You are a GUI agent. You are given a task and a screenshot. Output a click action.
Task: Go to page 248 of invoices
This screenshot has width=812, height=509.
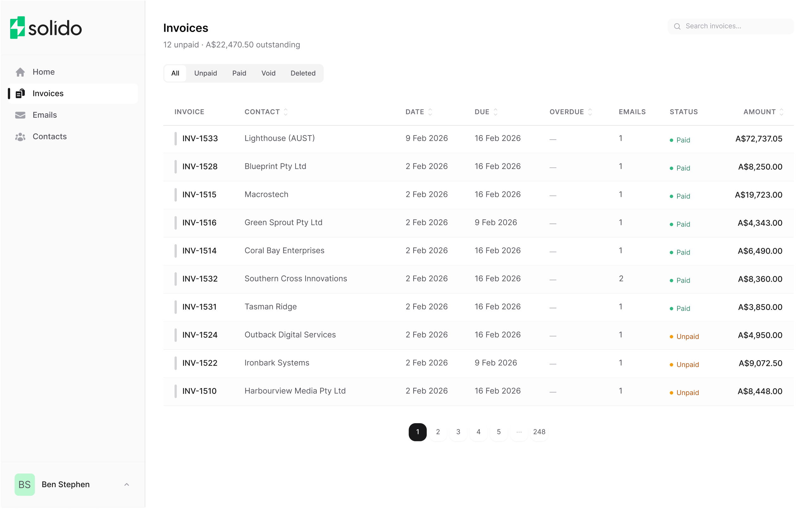click(x=539, y=431)
